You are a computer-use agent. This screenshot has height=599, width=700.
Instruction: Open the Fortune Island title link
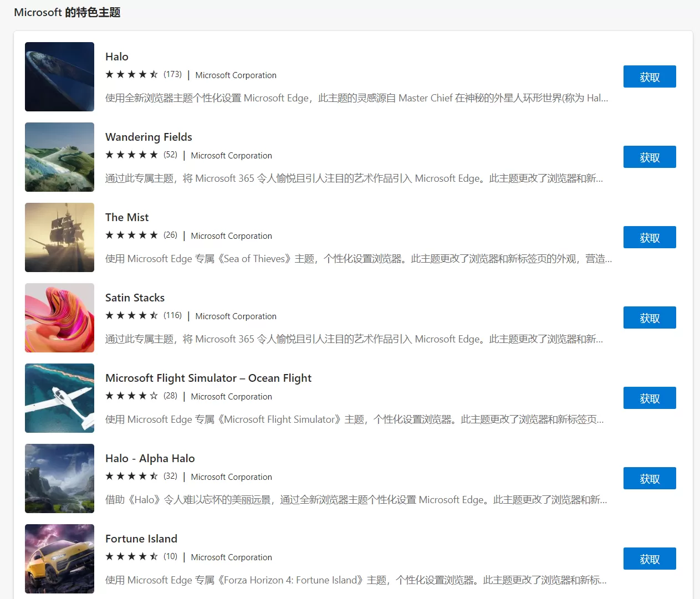tap(141, 539)
